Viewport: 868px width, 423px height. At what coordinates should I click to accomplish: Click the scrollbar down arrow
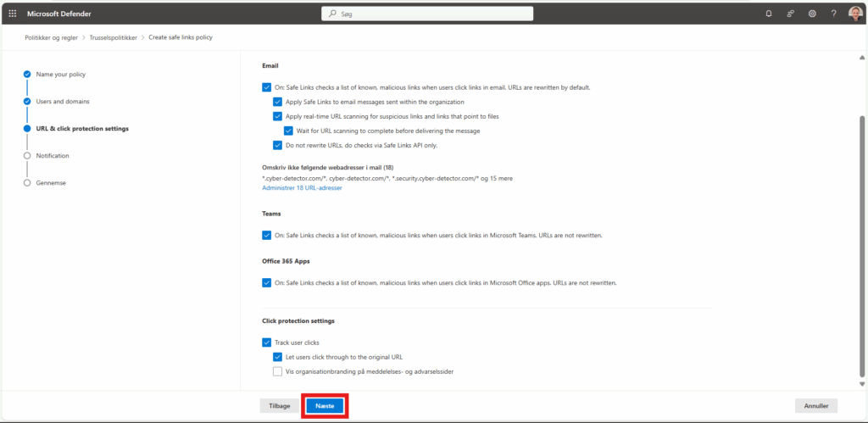[x=861, y=384]
